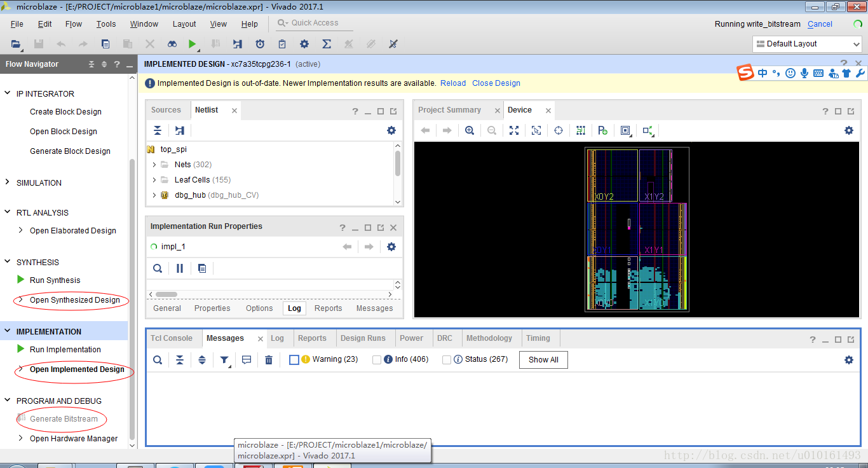
Task: Enable the Info (406) checkbox
Action: [377, 360]
